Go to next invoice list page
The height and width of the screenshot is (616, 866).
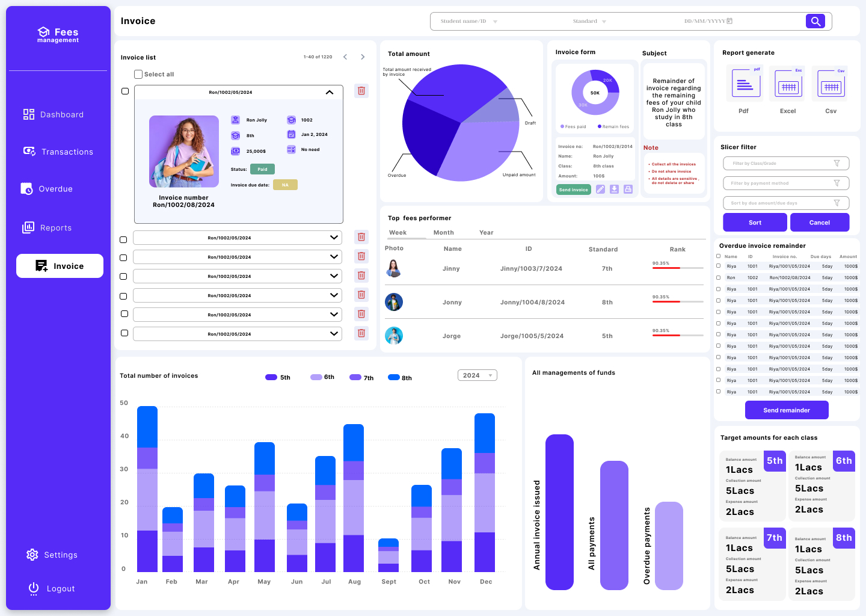pyautogui.click(x=363, y=57)
